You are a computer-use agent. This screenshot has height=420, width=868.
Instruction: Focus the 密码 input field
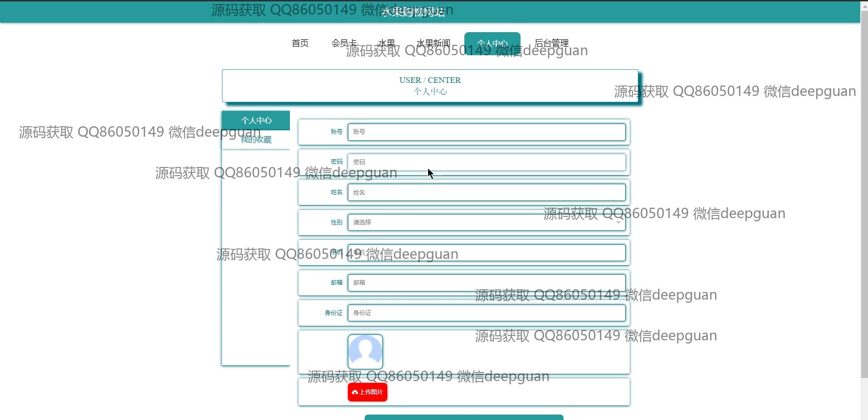tap(486, 162)
